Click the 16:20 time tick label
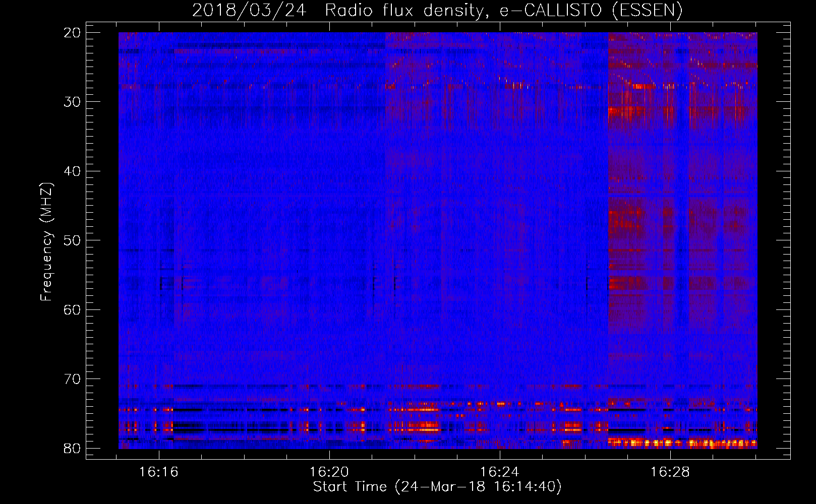 (x=329, y=472)
